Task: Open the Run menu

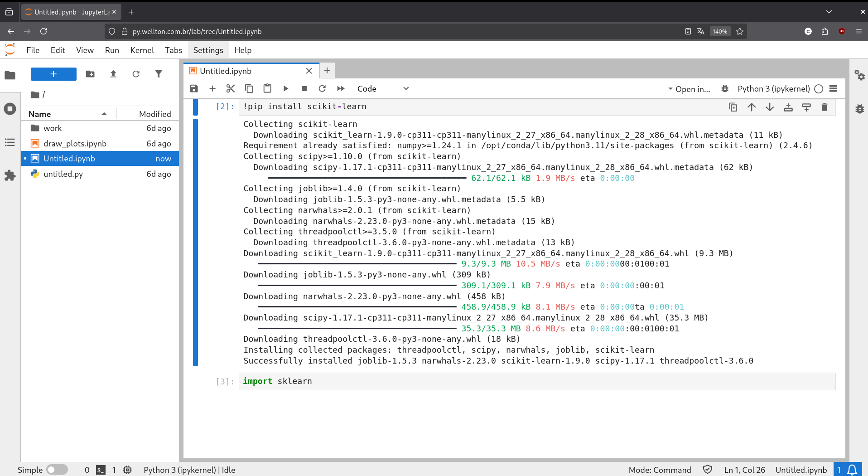Action: tap(112, 50)
